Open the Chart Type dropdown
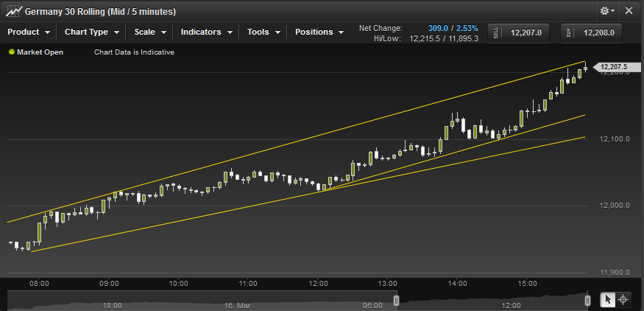 coord(92,32)
